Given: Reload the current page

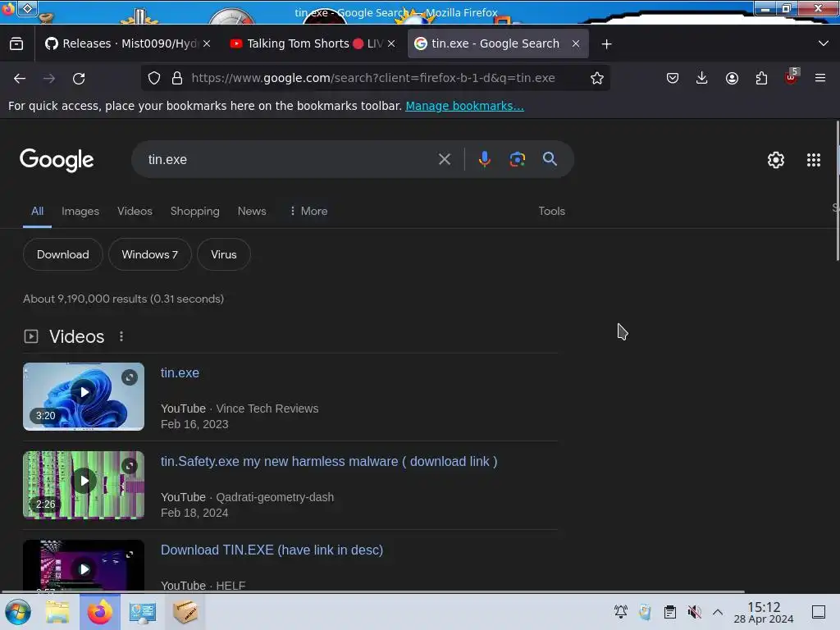Looking at the screenshot, I should [x=79, y=78].
